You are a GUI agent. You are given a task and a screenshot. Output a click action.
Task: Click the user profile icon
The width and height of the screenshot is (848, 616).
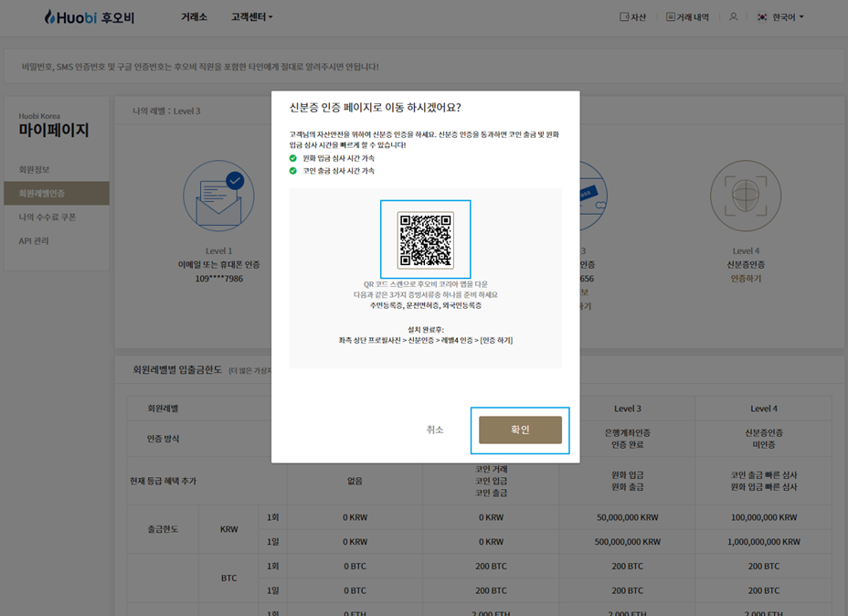pos(734,16)
